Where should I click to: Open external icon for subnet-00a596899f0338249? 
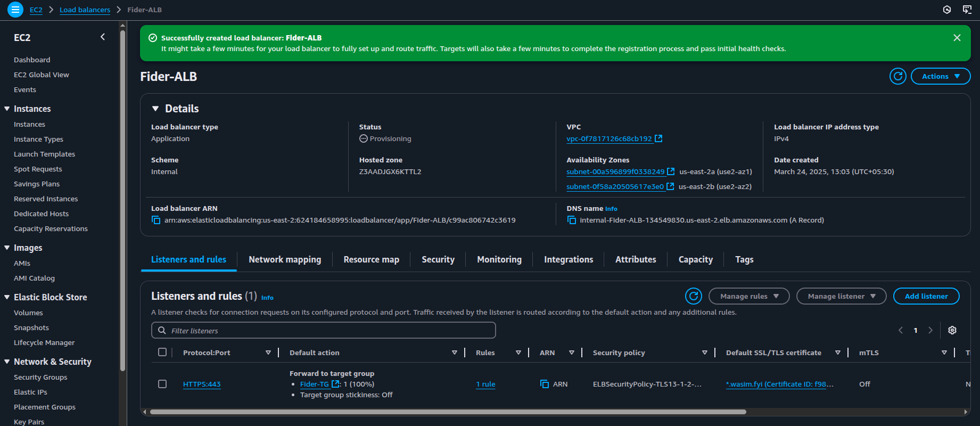coord(671,171)
